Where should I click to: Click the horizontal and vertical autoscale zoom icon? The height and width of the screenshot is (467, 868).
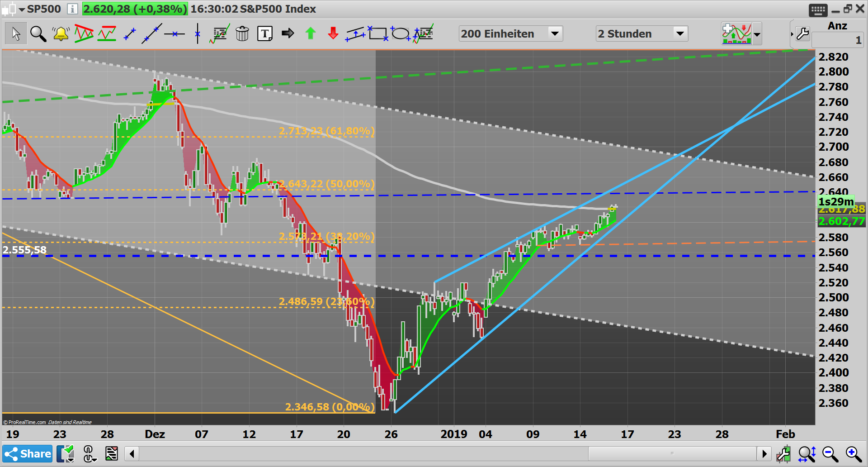click(807, 454)
